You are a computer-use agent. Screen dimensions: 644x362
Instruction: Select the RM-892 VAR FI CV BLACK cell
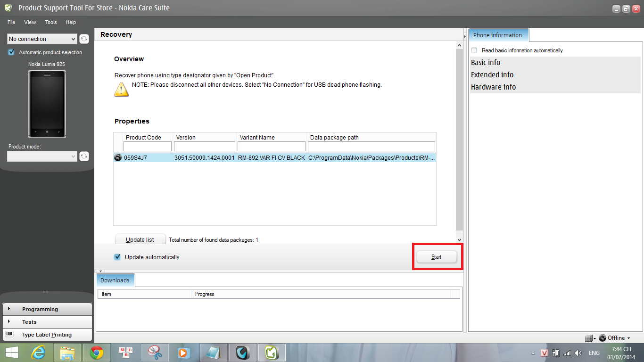coord(272,158)
